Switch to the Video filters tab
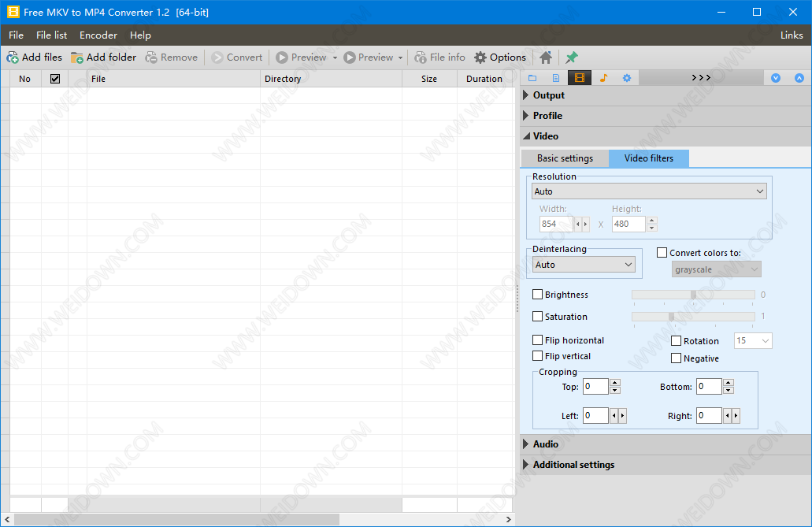The width and height of the screenshot is (812, 527). (x=648, y=158)
